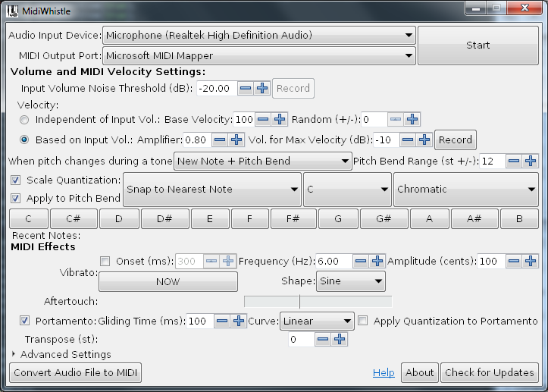This screenshot has height=392, width=548.
Task: Raise Transpose value with plus icon
Action: tap(340, 340)
